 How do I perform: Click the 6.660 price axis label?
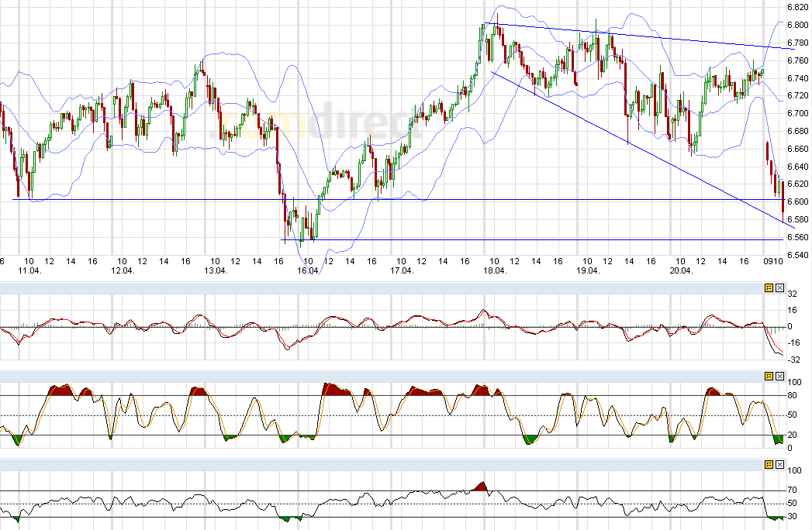point(797,149)
